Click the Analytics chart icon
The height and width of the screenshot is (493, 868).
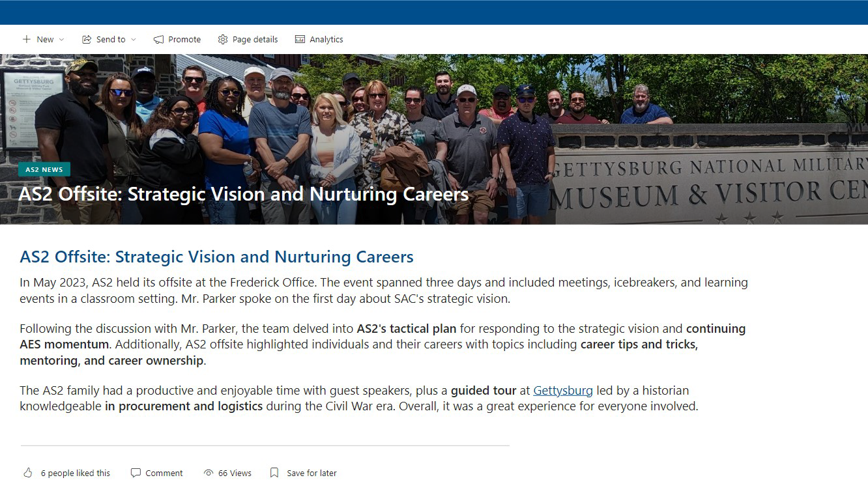tap(300, 40)
